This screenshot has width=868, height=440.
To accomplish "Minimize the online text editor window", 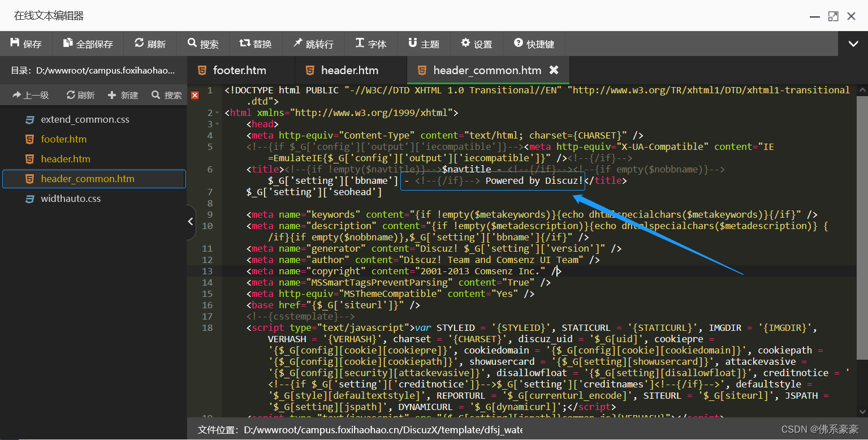I will [x=815, y=16].
